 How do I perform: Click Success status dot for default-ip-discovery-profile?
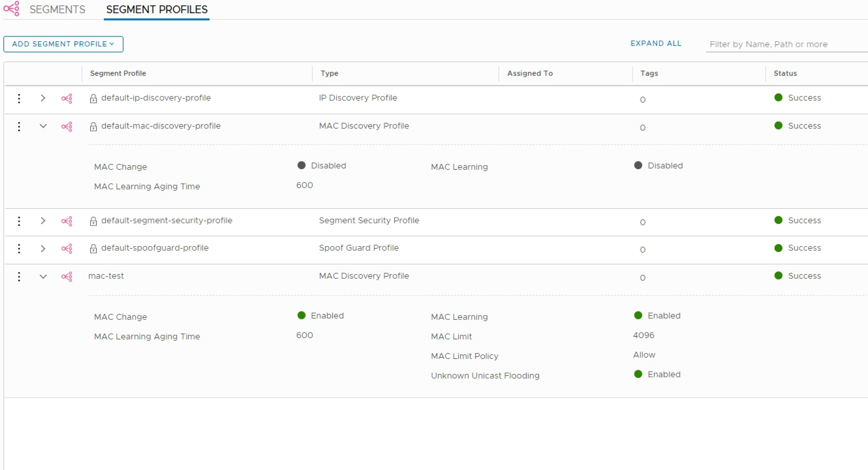[778, 97]
